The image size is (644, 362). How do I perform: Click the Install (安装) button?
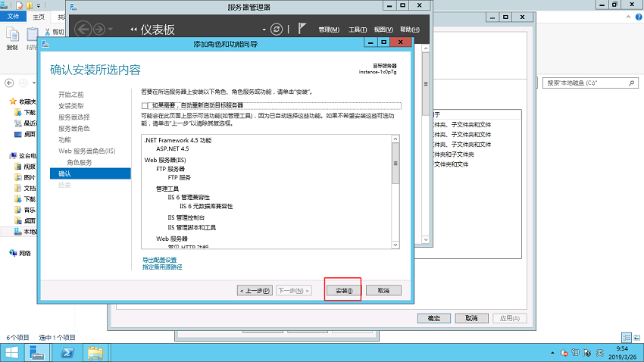coord(344,291)
